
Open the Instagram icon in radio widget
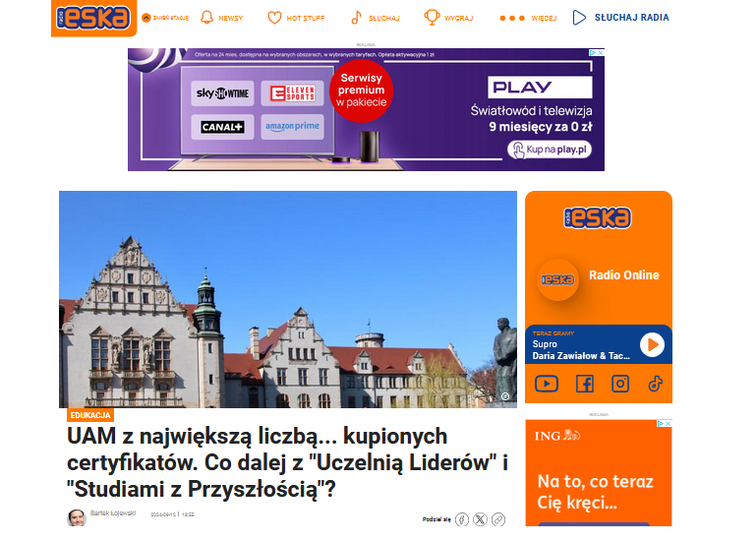click(x=620, y=384)
